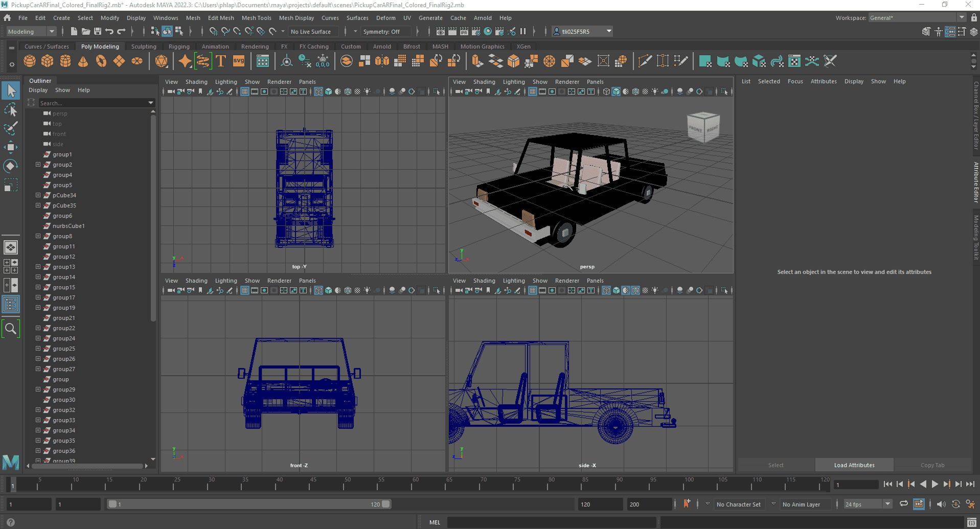
Task: Click the Load Attributes button
Action: [854, 465]
